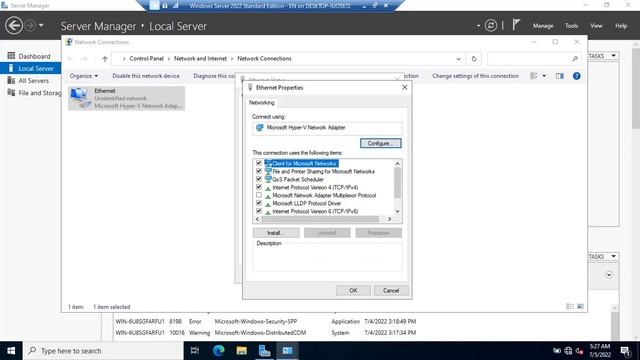Switch to details view icon in status bar
Viewport: 640px width, 360px height.
point(570,307)
